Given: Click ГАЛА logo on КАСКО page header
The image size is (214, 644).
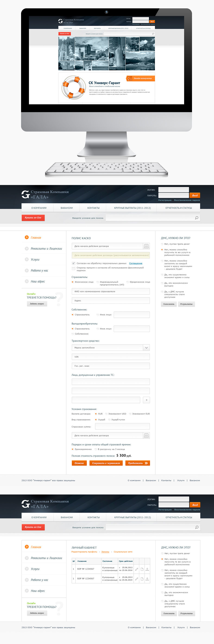Looking at the screenshot, I should (45, 194).
